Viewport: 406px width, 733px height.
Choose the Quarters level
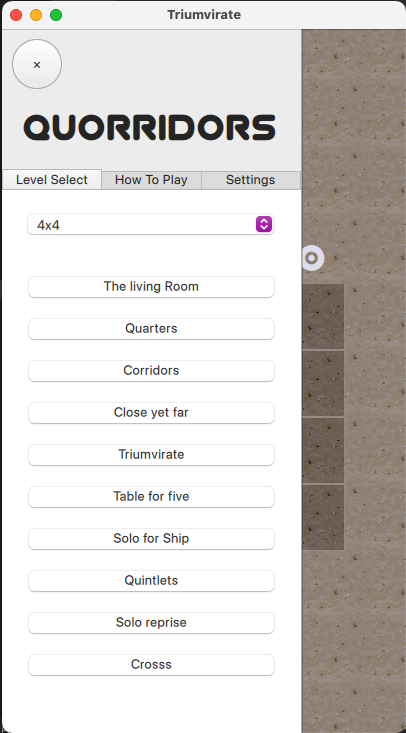[151, 329]
